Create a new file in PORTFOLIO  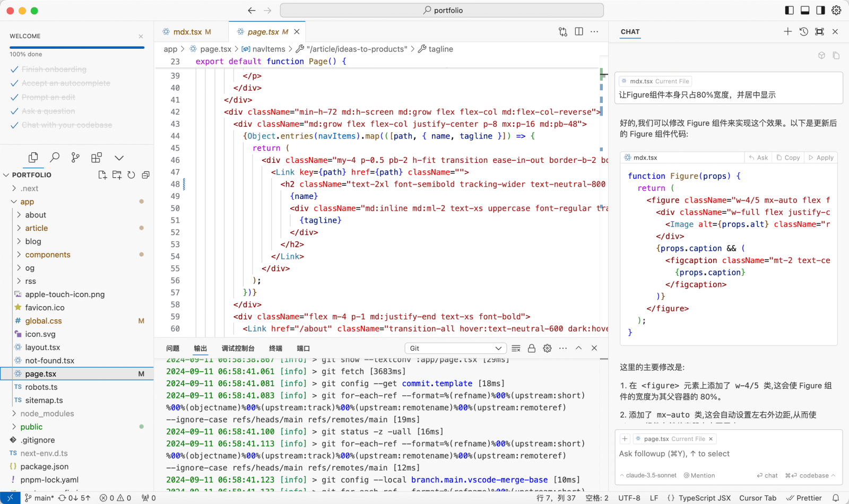102,175
